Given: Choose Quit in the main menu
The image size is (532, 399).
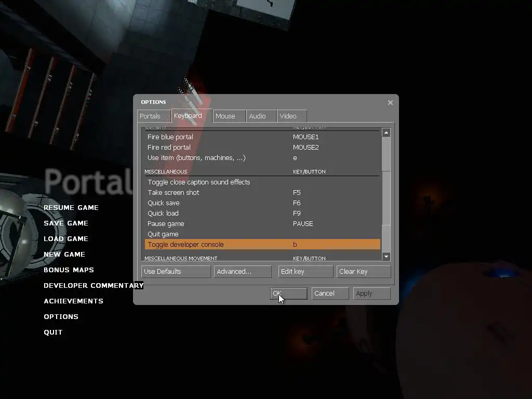Looking at the screenshot, I should tap(53, 332).
